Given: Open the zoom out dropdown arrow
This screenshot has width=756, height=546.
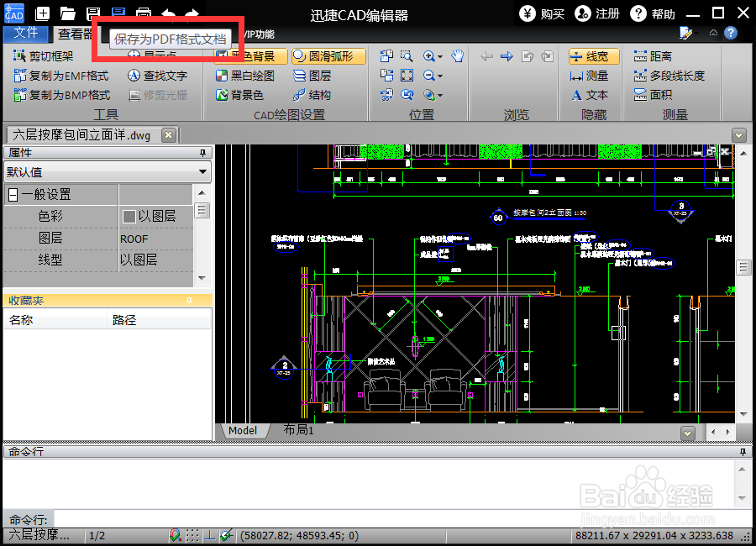Looking at the screenshot, I should 440,76.
